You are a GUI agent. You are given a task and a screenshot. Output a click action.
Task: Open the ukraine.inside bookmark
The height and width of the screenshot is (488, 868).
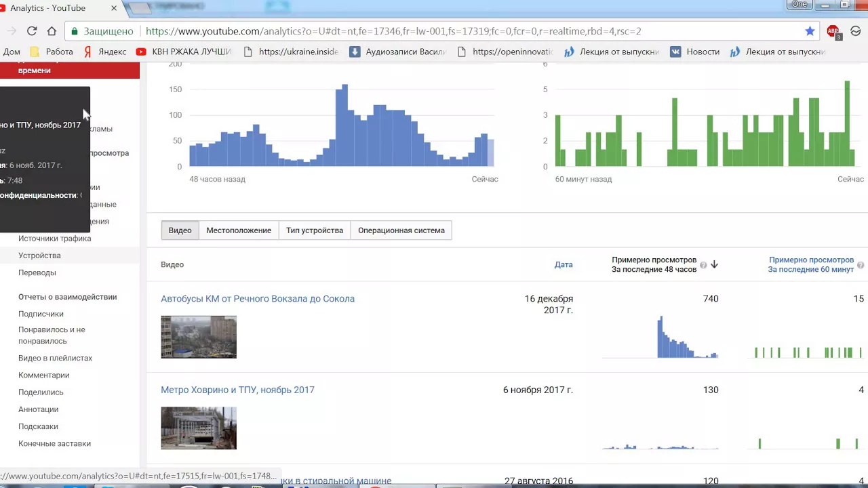[291, 52]
